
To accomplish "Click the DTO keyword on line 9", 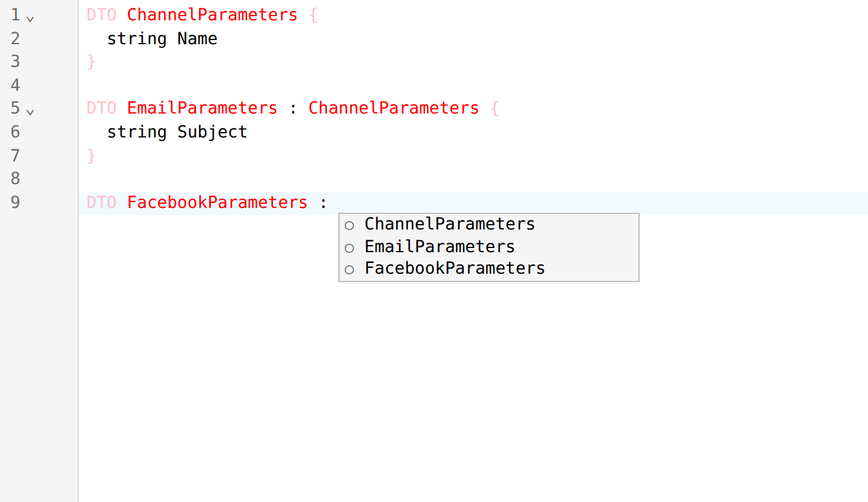I will [102, 202].
